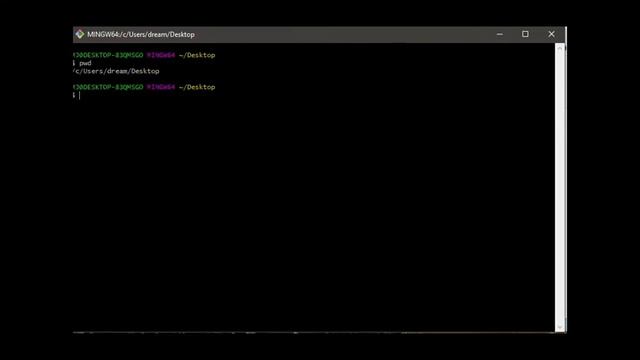The width and height of the screenshot is (640, 360).
Task: Click the vertical scrollbar track
Action: pyautogui.click(x=560, y=188)
